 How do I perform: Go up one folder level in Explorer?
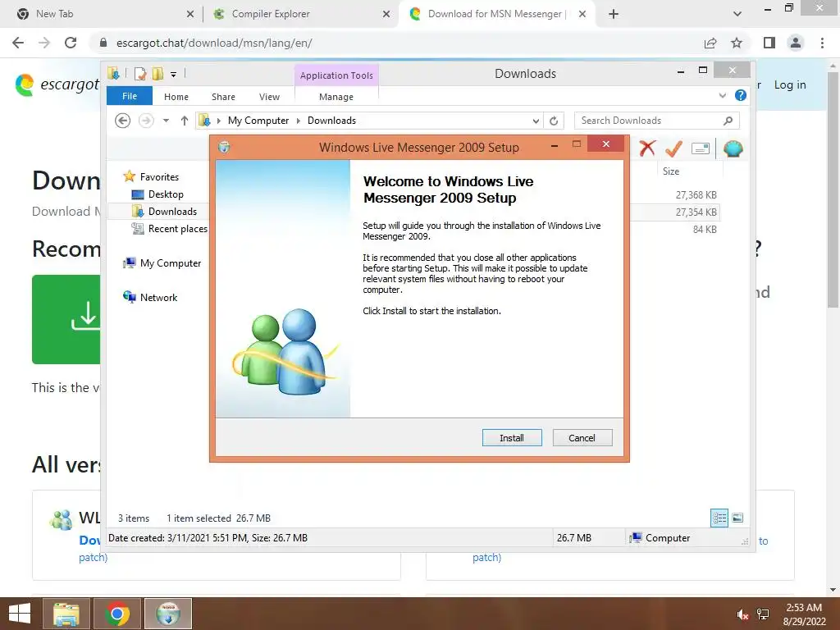[x=185, y=121]
